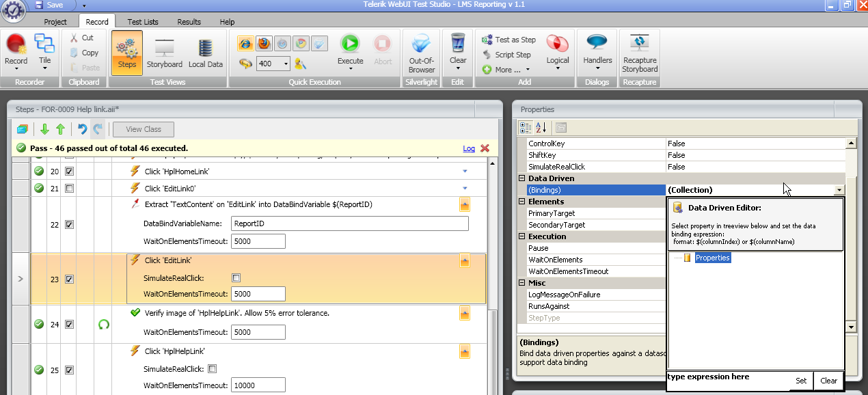Show properties in categorized view
This screenshot has height=395, width=868.
(x=525, y=127)
